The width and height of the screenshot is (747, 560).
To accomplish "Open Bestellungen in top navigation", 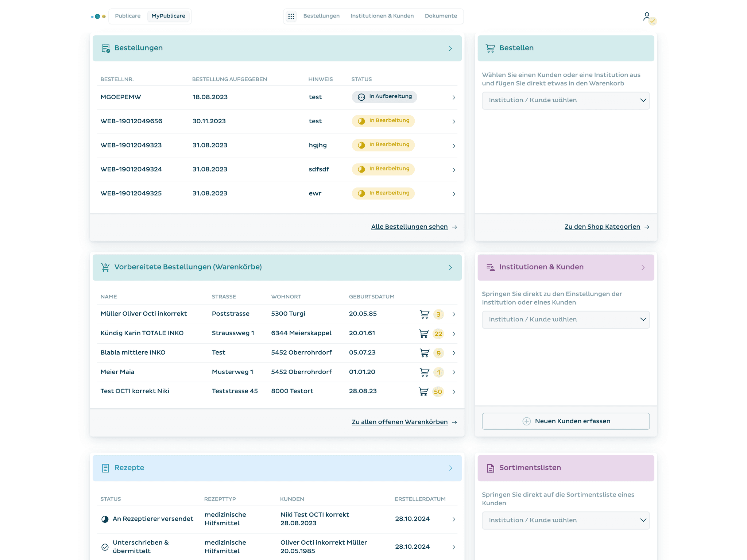I will [x=321, y=16].
